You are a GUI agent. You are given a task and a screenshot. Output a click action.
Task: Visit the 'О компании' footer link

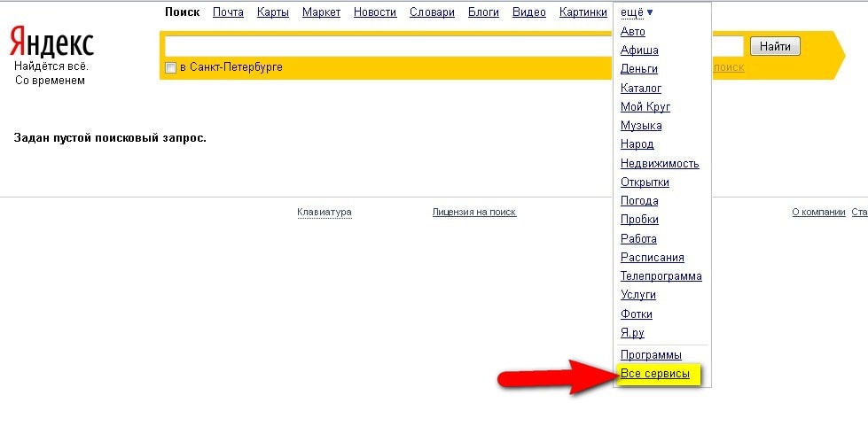(x=817, y=213)
